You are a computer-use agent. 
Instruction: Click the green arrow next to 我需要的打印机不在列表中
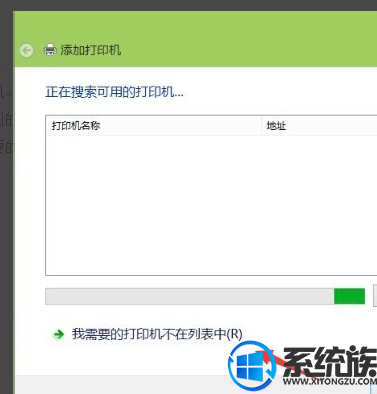pos(59,334)
